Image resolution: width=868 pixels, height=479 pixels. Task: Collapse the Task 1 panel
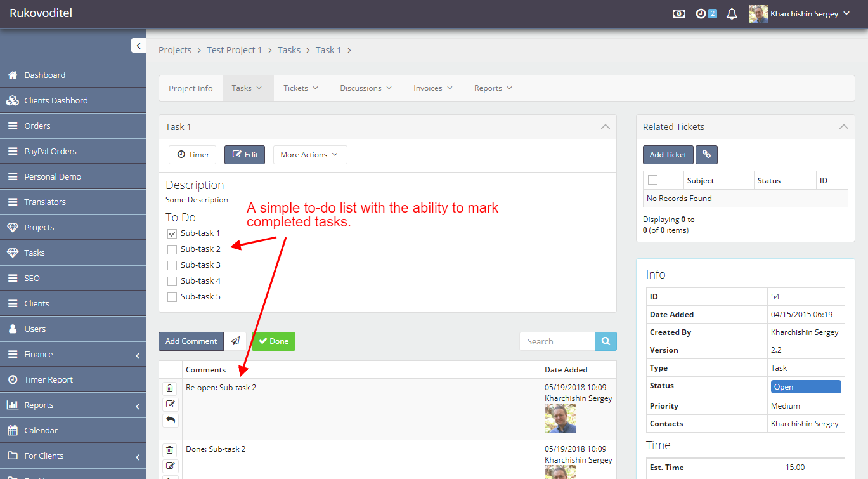606,127
